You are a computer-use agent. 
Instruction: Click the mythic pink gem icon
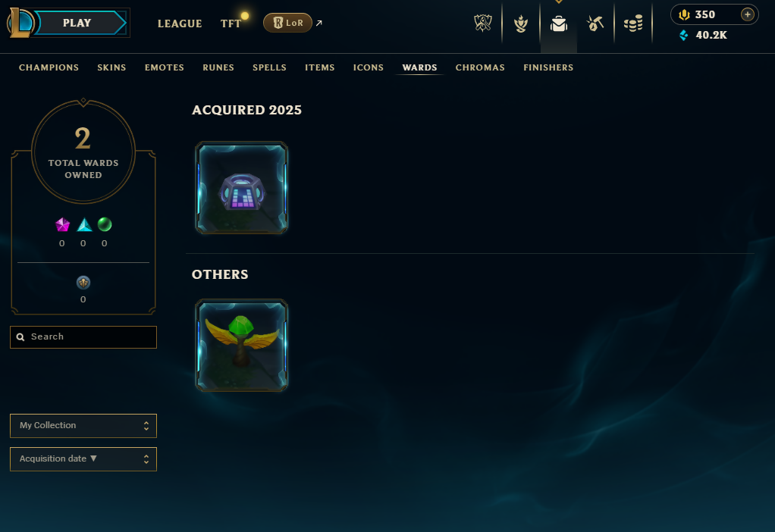point(62,225)
